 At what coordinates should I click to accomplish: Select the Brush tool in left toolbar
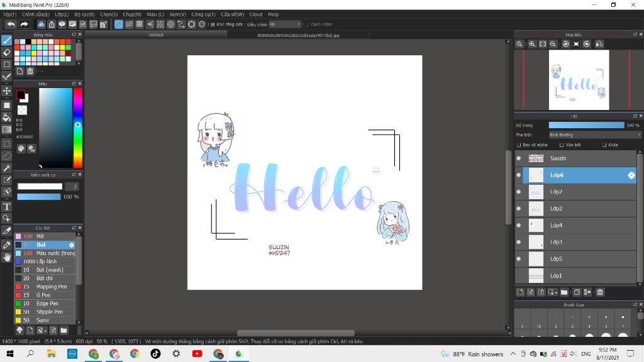[6, 40]
